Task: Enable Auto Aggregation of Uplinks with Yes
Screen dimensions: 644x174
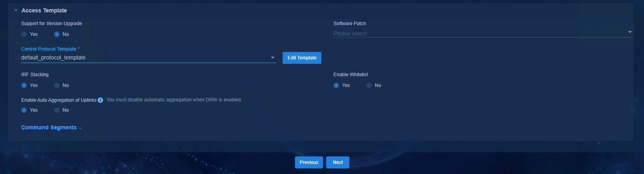Action: pyautogui.click(x=24, y=110)
